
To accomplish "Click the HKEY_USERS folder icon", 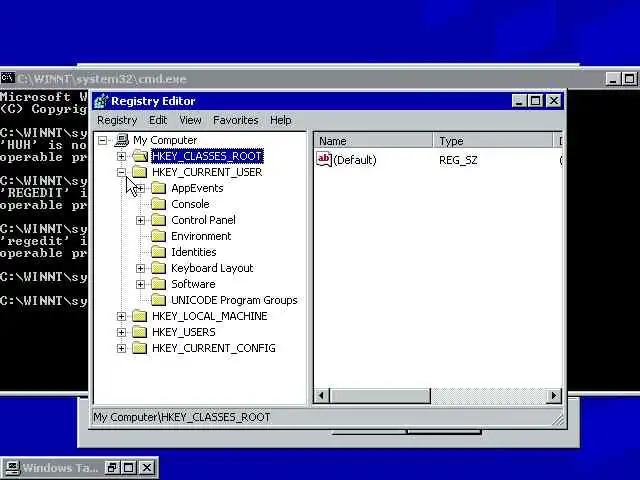I will (x=140, y=332).
